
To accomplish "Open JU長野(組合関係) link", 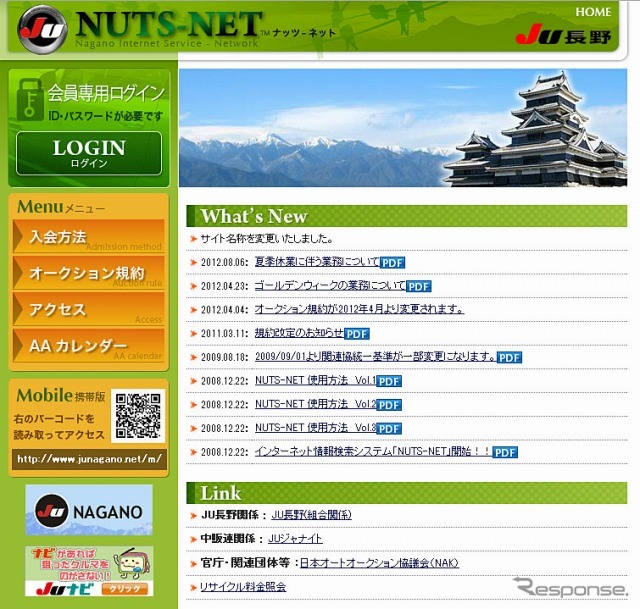I will click(x=311, y=515).
